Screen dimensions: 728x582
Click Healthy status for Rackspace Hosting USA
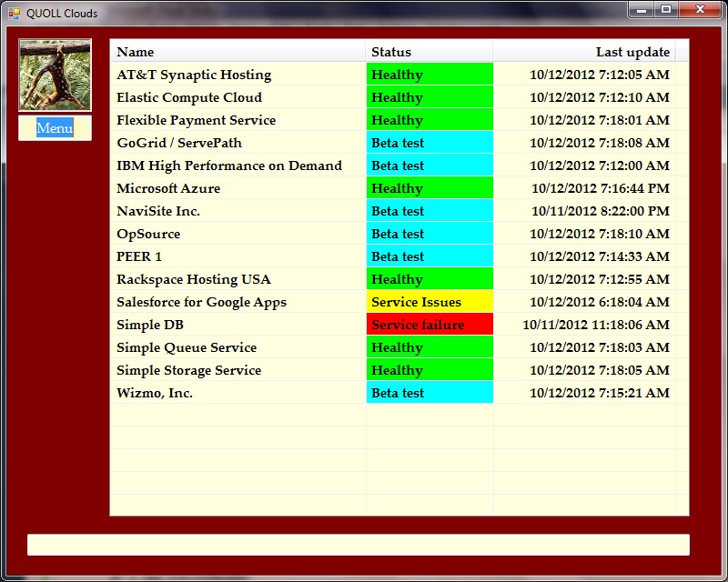point(430,279)
